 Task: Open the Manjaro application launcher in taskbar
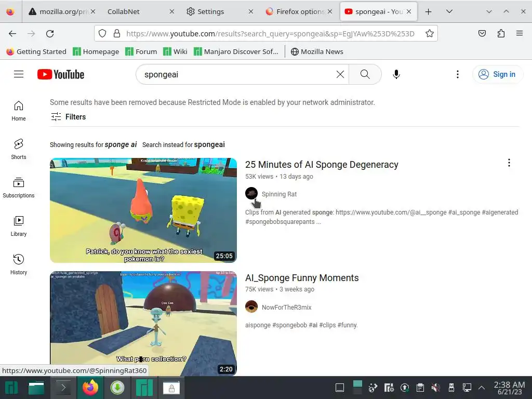tap(11, 388)
